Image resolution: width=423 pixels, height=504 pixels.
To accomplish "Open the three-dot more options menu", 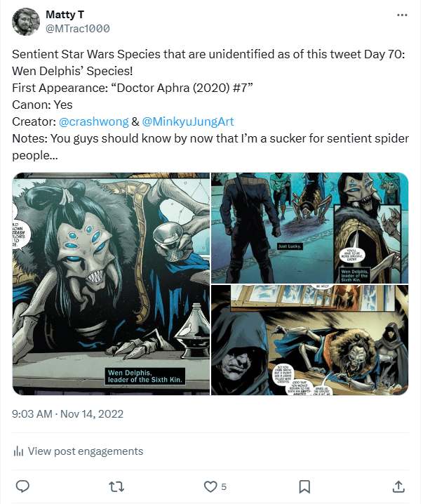I will (x=401, y=15).
